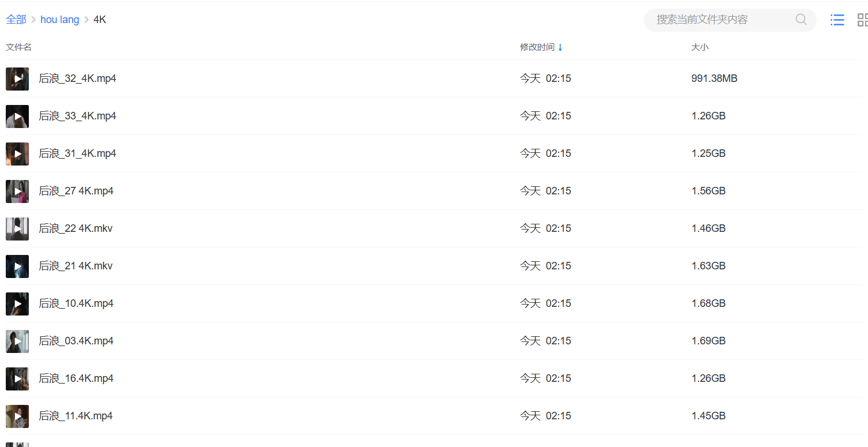Sort by 修改时间 column header
Viewport: 868px width, 447px height.
point(537,47)
